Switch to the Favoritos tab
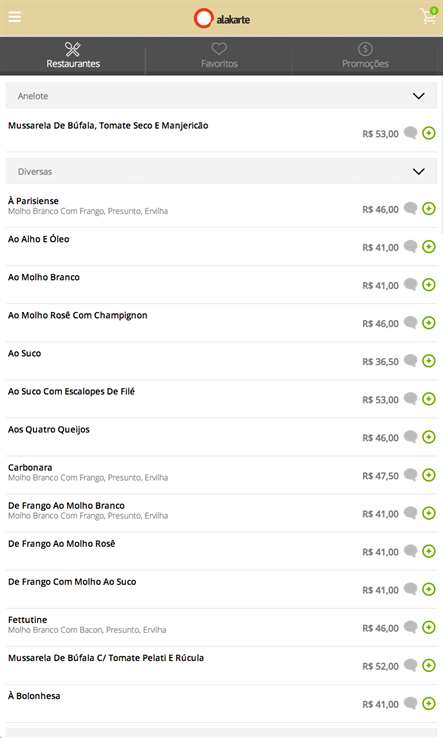The width and height of the screenshot is (443, 738). [x=219, y=56]
